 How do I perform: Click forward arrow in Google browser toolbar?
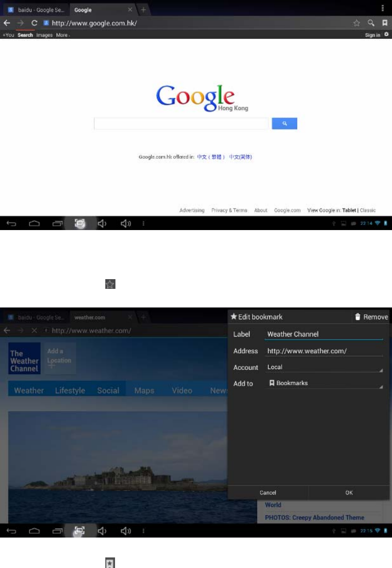(x=20, y=23)
